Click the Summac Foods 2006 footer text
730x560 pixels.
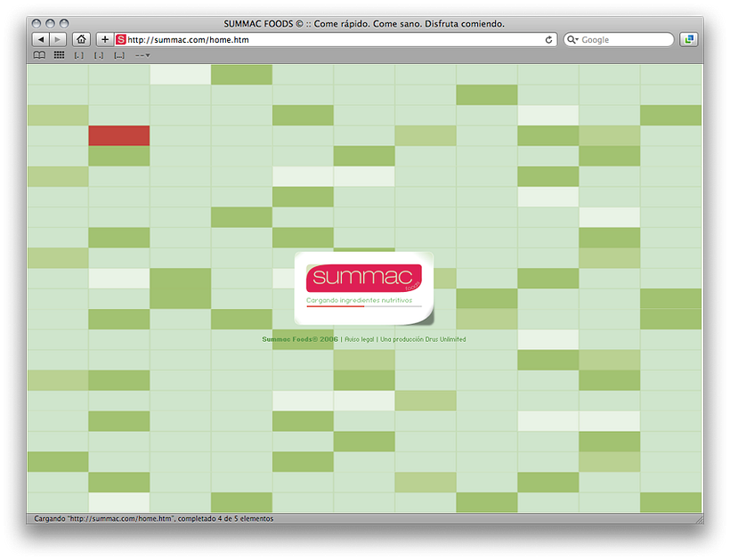coord(300,339)
